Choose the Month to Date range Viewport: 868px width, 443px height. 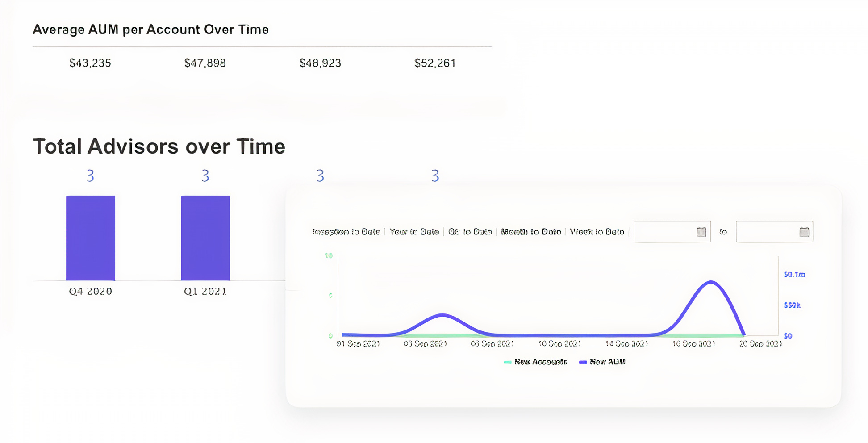531,232
